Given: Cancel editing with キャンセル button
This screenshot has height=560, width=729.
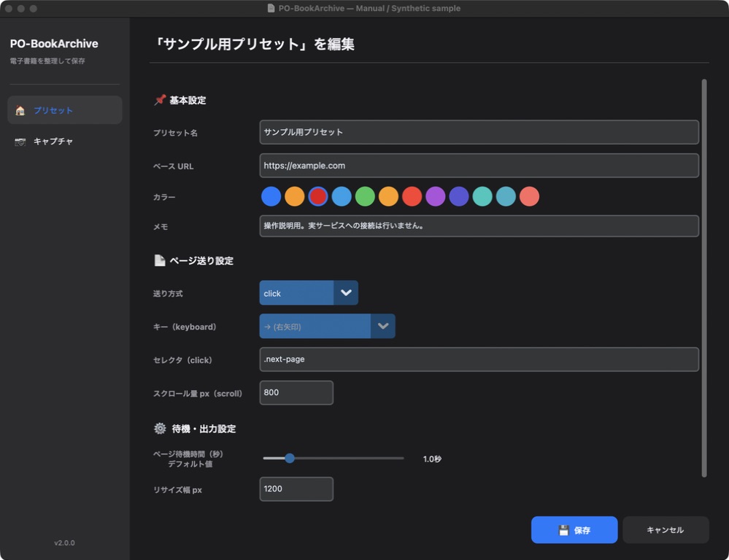Looking at the screenshot, I should point(666,530).
